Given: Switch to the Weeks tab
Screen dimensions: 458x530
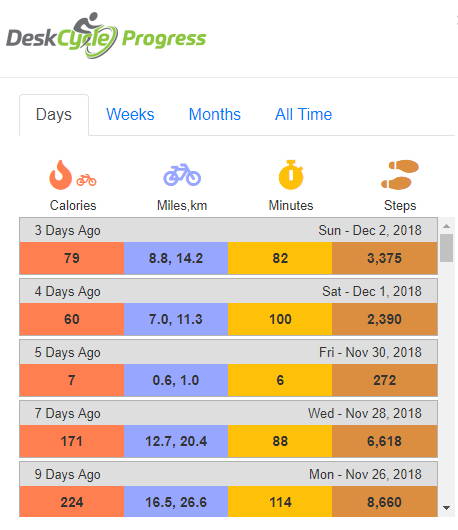Looking at the screenshot, I should (130, 114).
